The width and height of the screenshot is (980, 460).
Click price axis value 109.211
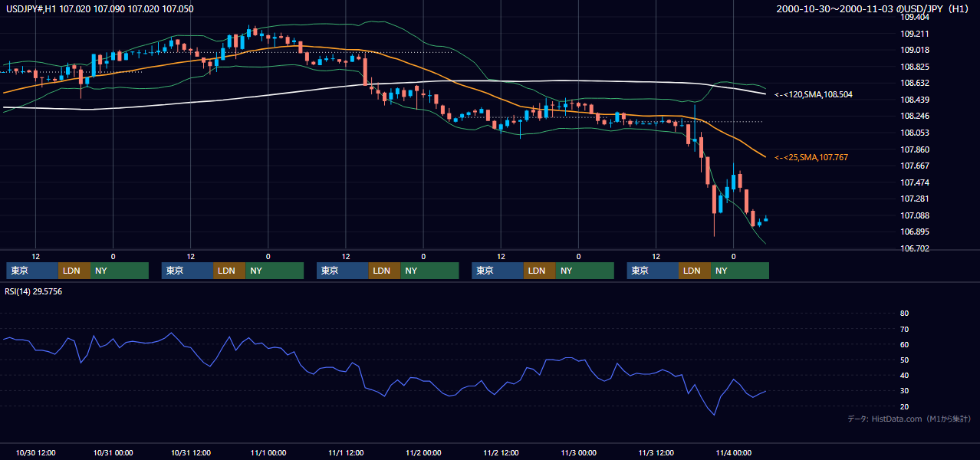pos(914,34)
